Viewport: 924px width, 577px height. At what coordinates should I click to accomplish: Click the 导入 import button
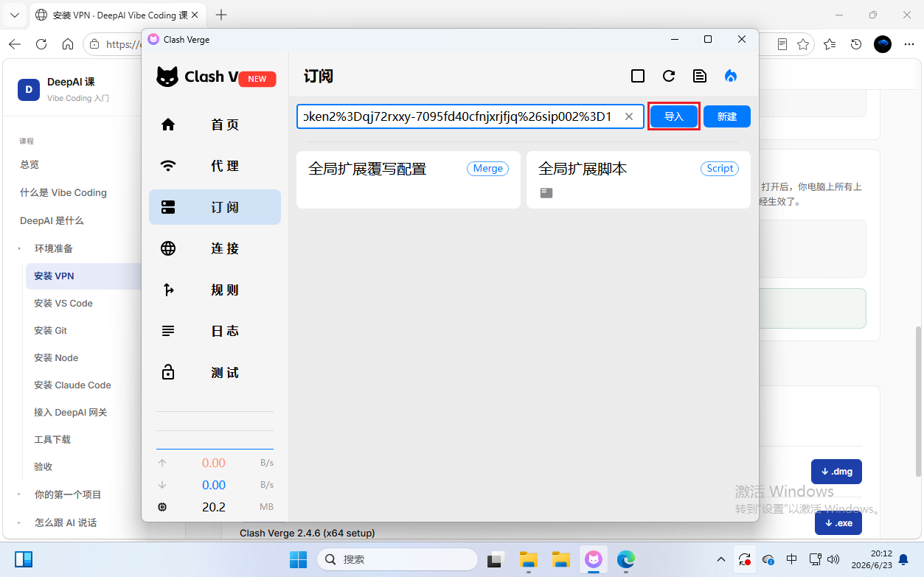coord(674,116)
